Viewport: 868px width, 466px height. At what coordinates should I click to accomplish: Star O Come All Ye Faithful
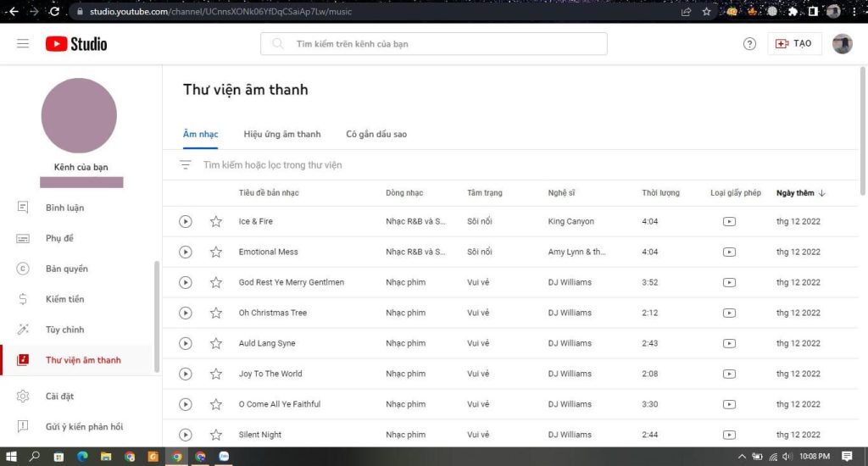[x=216, y=404]
